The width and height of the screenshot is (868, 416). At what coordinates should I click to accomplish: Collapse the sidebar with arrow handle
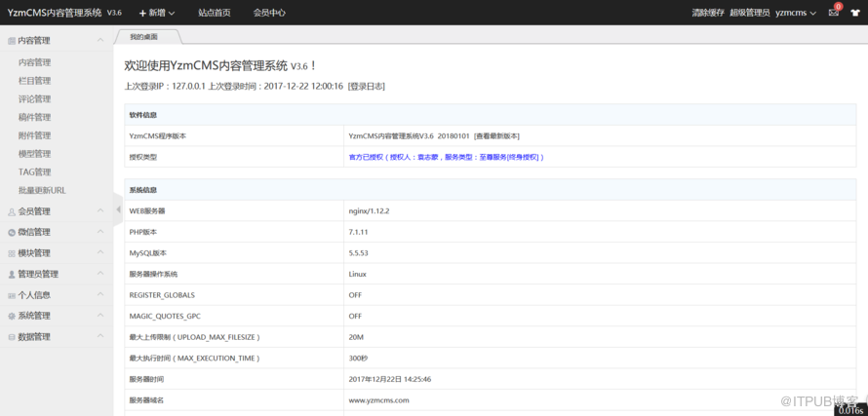click(118, 209)
